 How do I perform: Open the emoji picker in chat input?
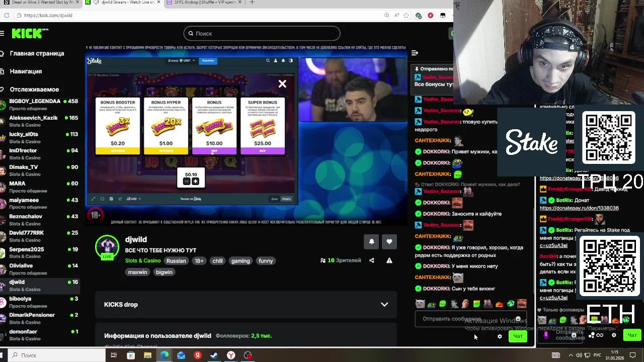point(518,319)
